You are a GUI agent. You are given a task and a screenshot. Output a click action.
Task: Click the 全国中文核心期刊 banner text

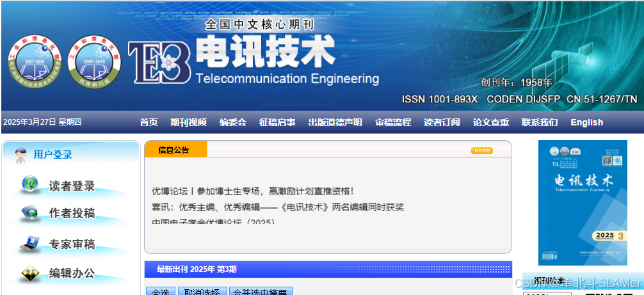259,24
